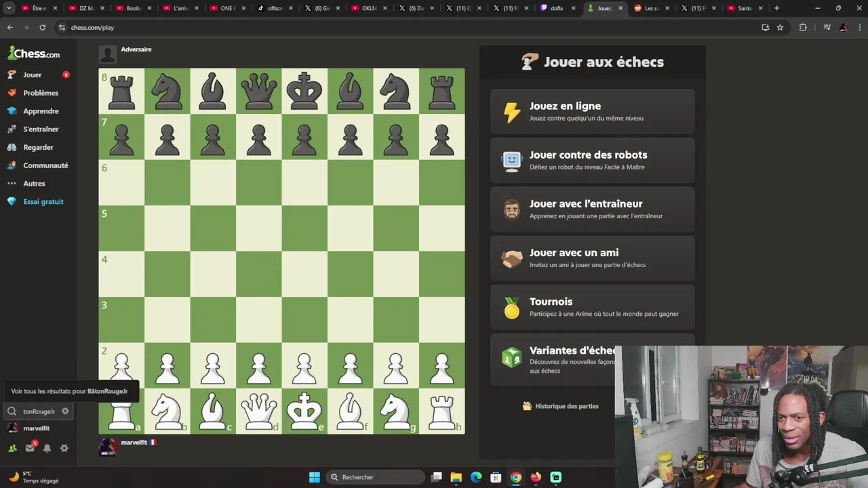Select the white queen on d1
The width and height of the screenshot is (868, 488).
[258, 411]
